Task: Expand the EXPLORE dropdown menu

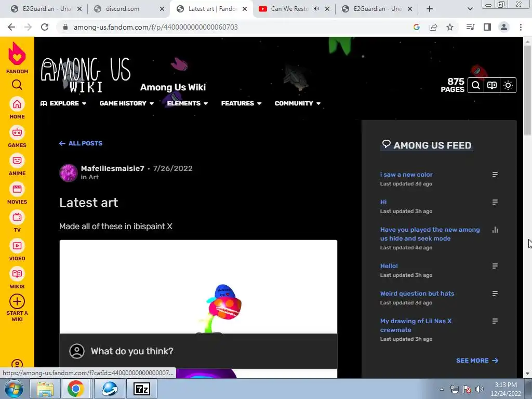Action: click(63, 103)
